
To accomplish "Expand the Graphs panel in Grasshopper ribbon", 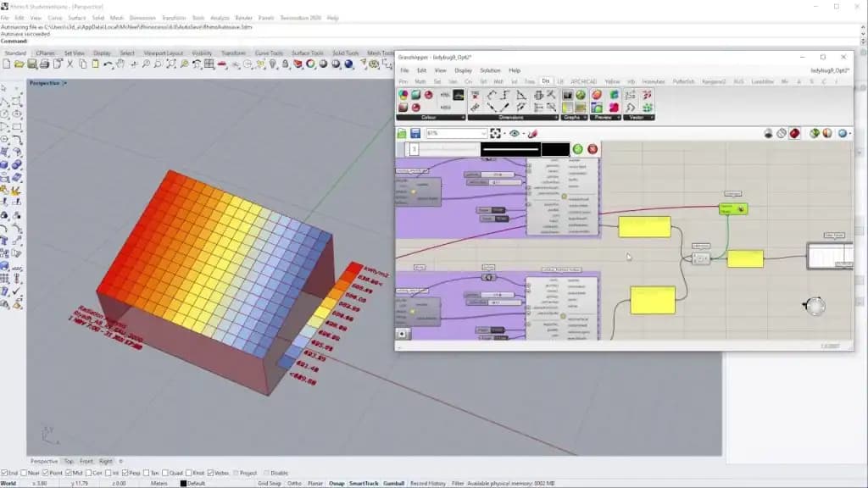I will click(x=585, y=117).
